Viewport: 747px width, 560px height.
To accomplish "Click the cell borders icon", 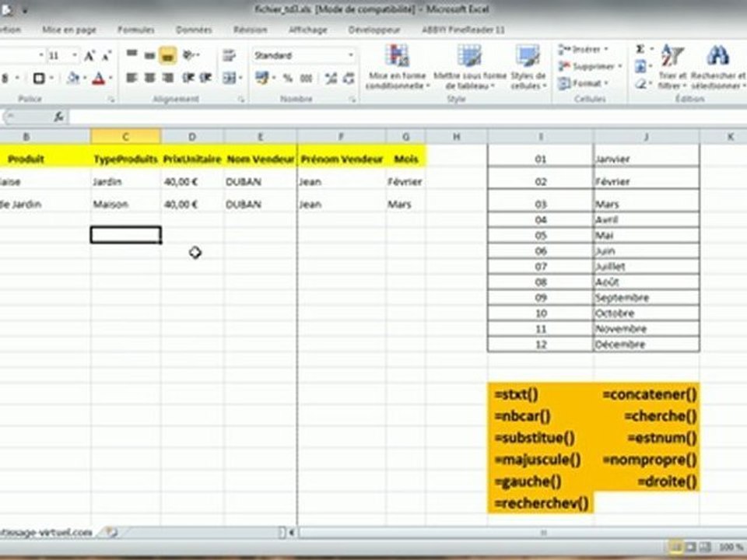I will pos(39,78).
